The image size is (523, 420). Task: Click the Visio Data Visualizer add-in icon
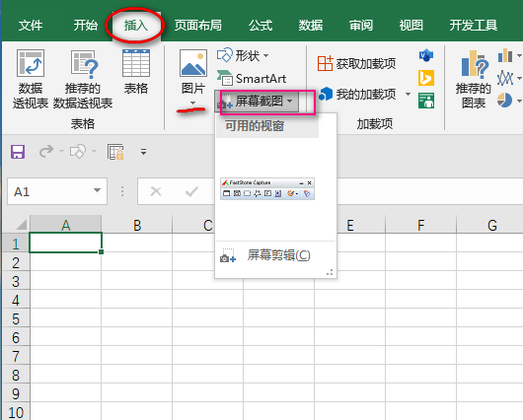426,55
